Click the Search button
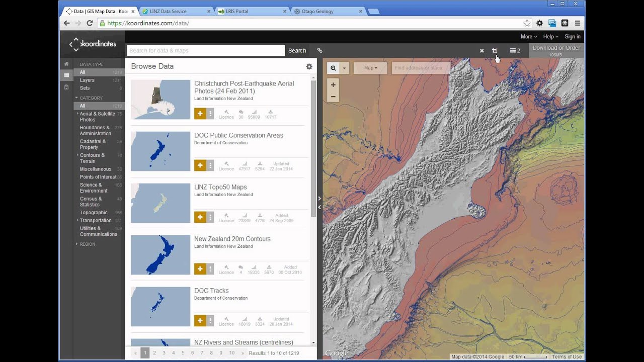 (x=297, y=50)
